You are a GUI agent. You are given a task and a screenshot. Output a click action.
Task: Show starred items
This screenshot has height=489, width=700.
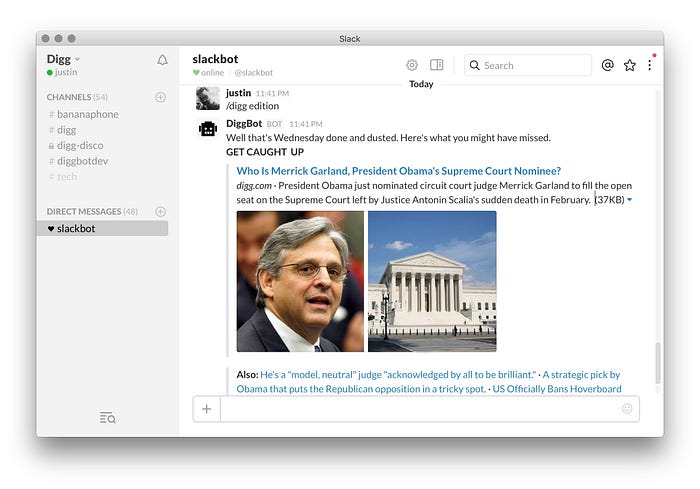click(x=629, y=65)
